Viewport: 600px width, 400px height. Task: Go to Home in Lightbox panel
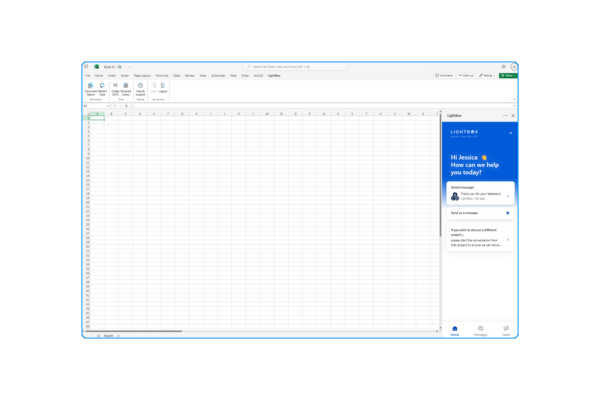455,330
